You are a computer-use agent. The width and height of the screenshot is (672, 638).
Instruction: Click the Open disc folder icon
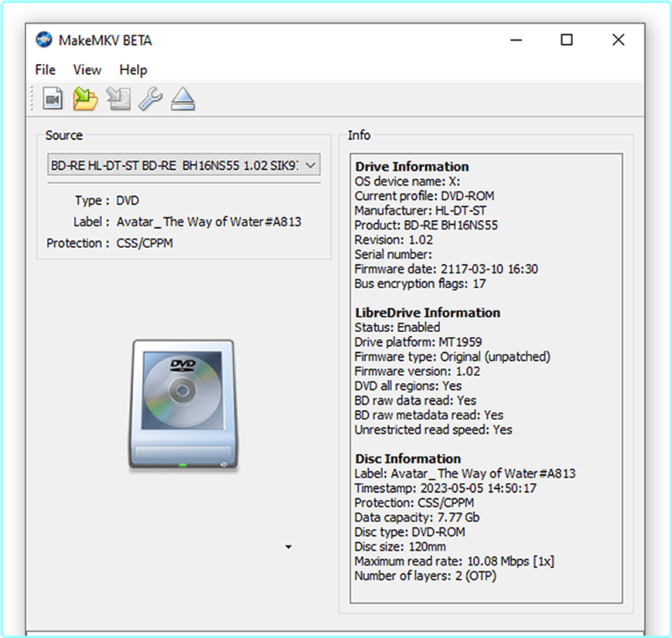(85, 99)
